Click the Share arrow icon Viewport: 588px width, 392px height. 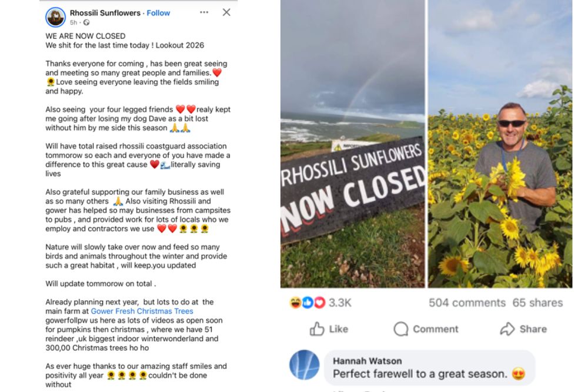click(507, 329)
